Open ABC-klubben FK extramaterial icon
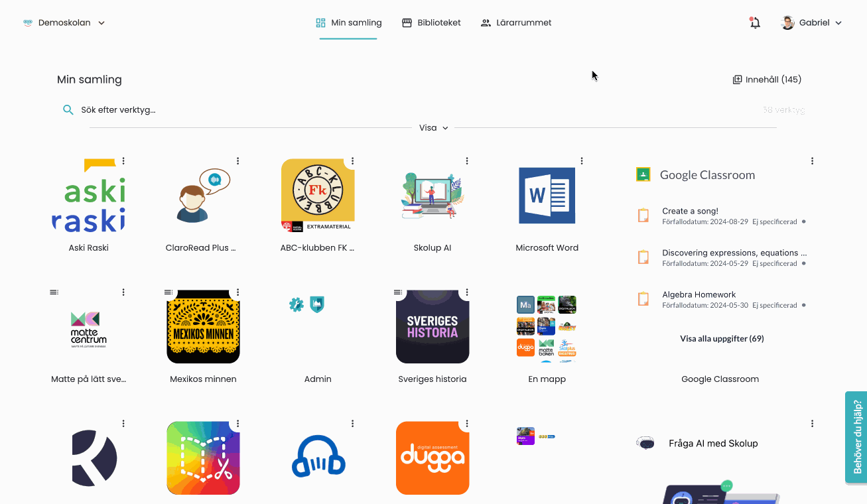867x504 pixels. tap(318, 195)
